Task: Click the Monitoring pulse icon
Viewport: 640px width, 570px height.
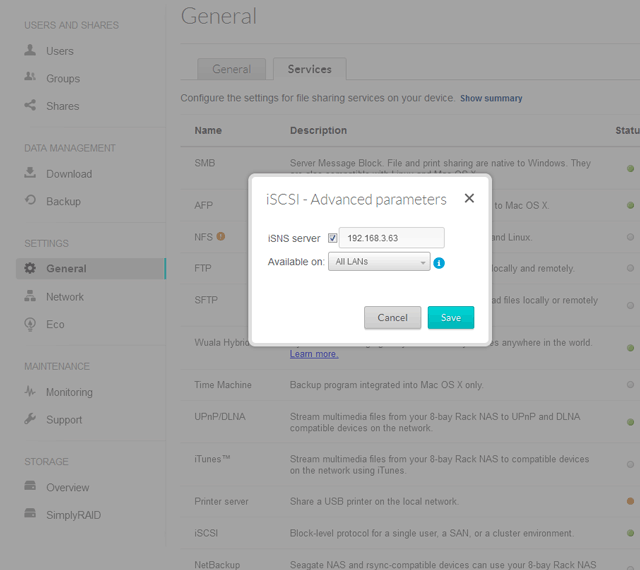Action: click(30, 392)
